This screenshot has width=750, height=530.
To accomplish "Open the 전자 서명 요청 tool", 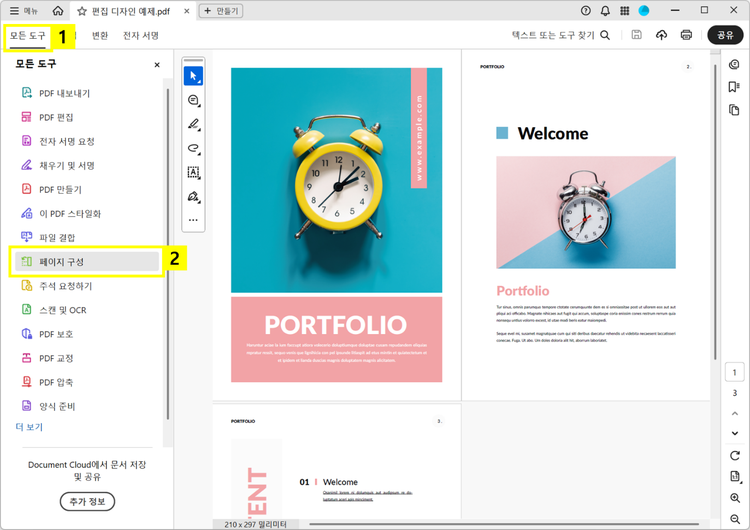I will (86, 141).
